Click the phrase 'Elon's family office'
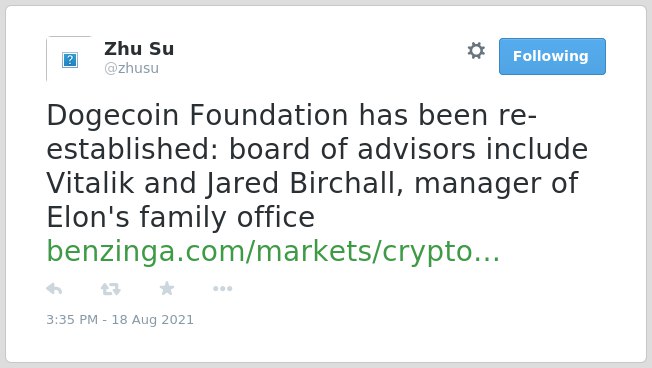 (180, 218)
